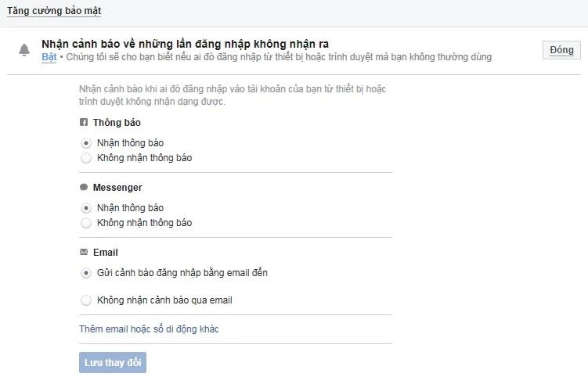Screen dimensions: 588x377
Task: Select Nhận thông báo under Messenger
Action: coord(86,208)
